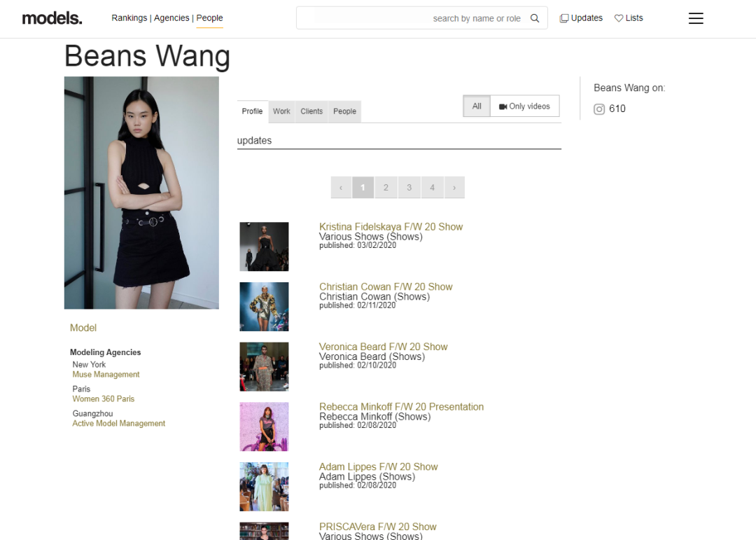Open the hamburger menu icon
756x540 pixels.
[696, 18]
